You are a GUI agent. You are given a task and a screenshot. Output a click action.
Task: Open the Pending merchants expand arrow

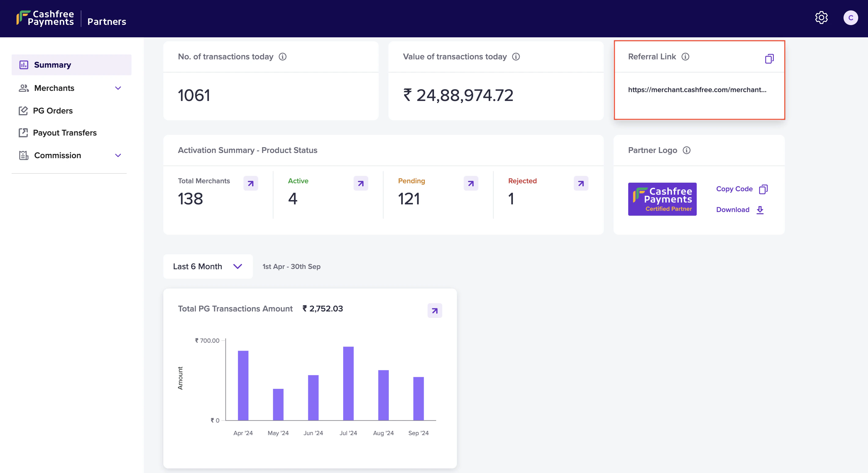click(x=471, y=183)
